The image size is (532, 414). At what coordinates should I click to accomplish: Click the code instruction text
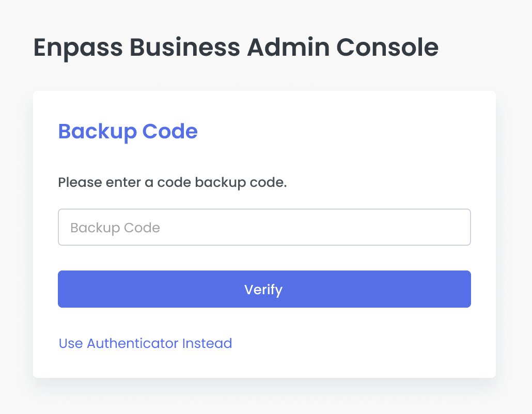tap(173, 182)
